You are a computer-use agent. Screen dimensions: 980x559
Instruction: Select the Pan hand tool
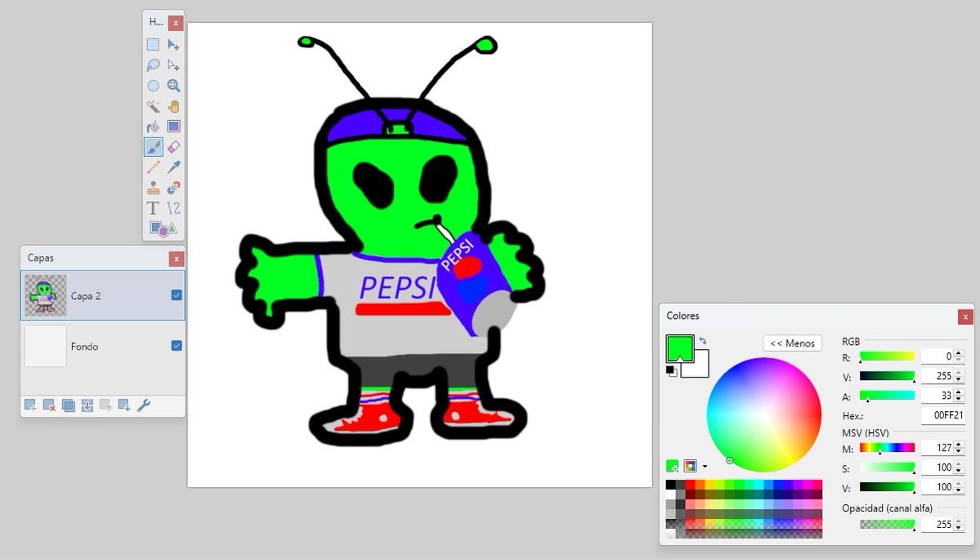pos(174,106)
